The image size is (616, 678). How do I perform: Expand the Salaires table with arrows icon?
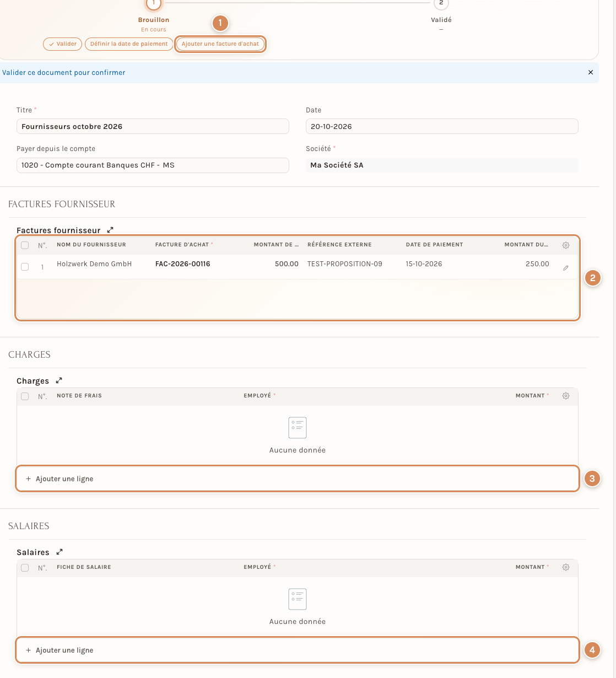pos(60,552)
